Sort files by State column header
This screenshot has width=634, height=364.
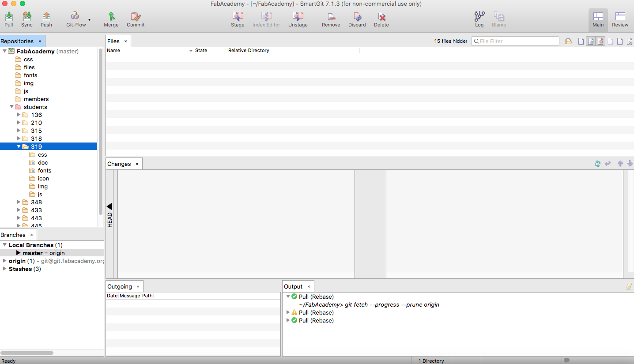(x=211, y=50)
